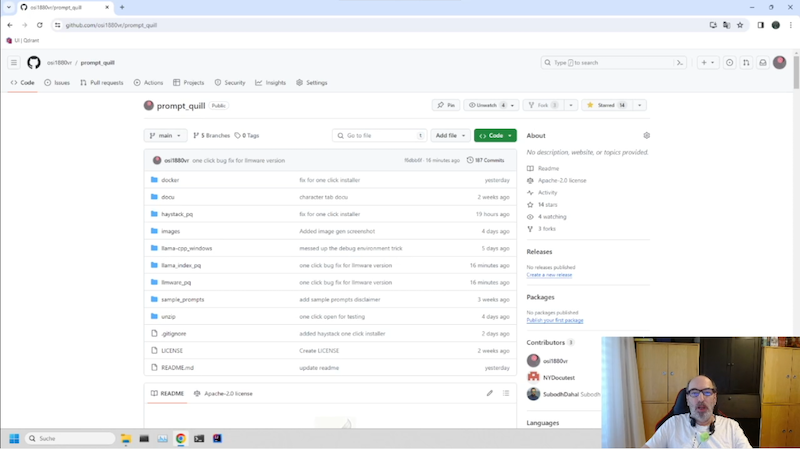Click Publish your first package link
This screenshot has width=800, height=449.
[x=555, y=320]
